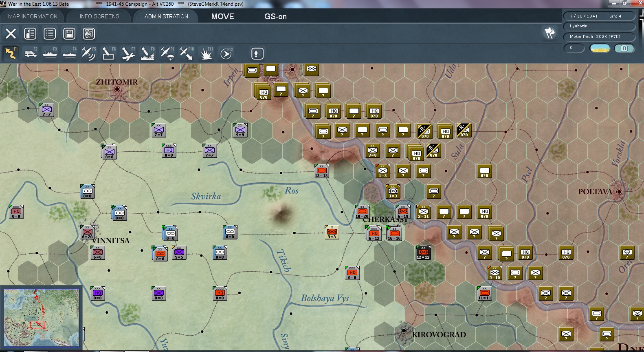The image size is (644, 352).
Task: Click the Turn: 4 indicator
Action: point(614,16)
